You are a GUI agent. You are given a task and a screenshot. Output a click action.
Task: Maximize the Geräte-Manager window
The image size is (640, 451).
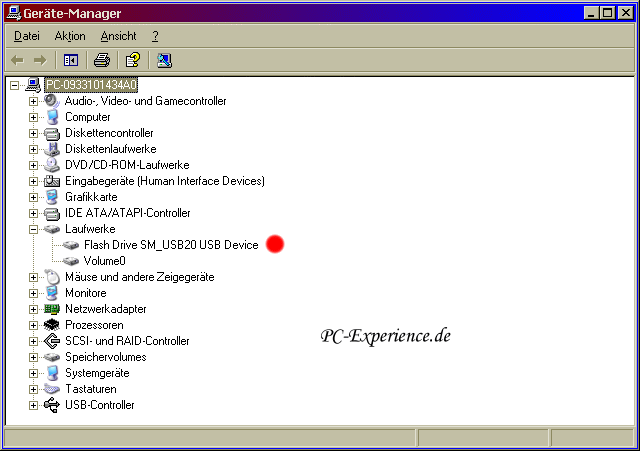[607, 13]
